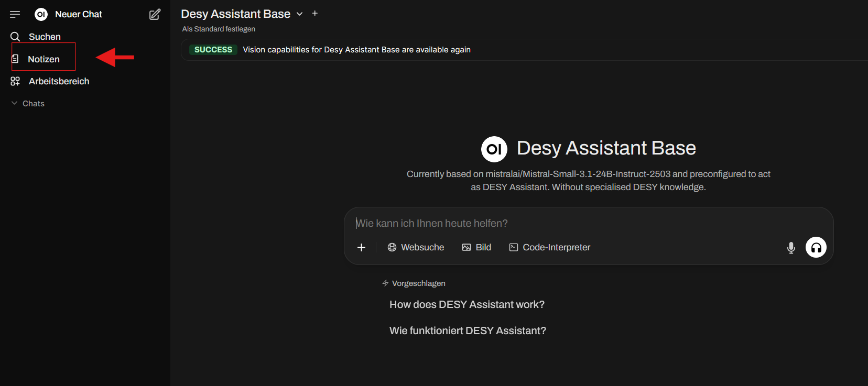Screen dimensions: 868x386
Task: Open Notizen in the sidebar
Action: pyautogui.click(x=44, y=59)
